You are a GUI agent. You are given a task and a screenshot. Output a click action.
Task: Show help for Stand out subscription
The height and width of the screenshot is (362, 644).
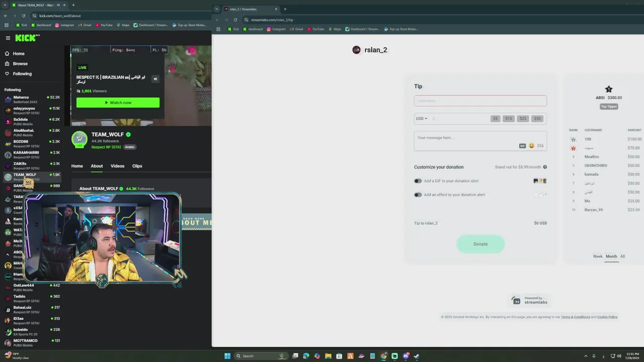pyautogui.click(x=545, y=167)
